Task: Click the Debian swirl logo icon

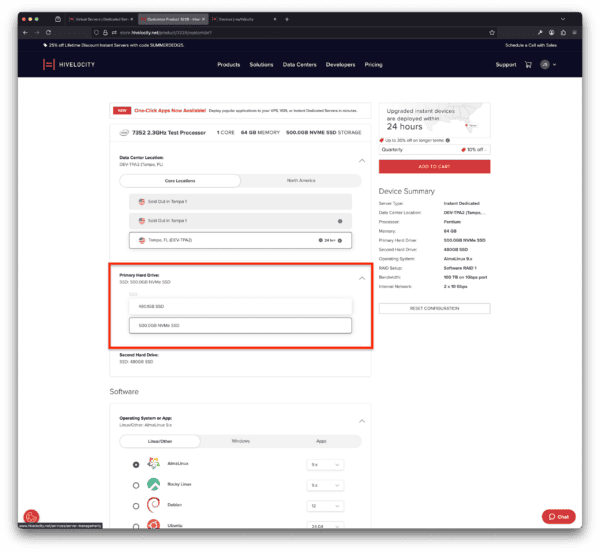Action: 154,505
